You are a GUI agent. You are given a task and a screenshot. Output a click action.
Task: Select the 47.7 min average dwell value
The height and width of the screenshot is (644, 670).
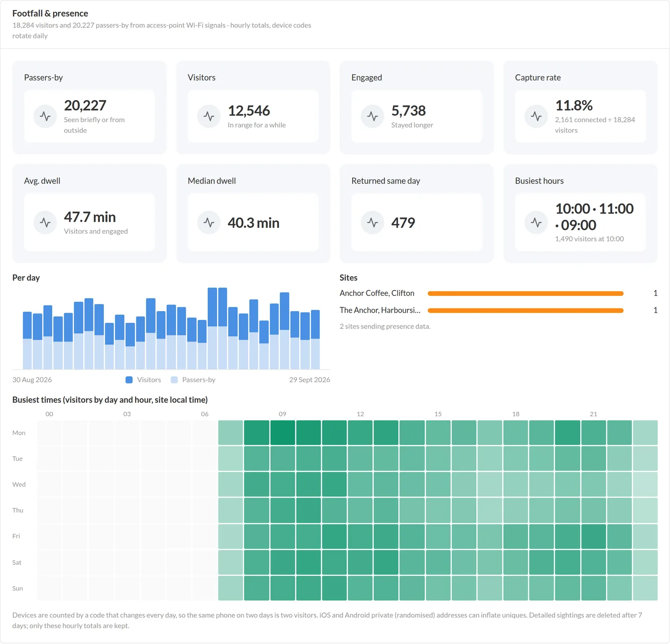click(90, 217)
